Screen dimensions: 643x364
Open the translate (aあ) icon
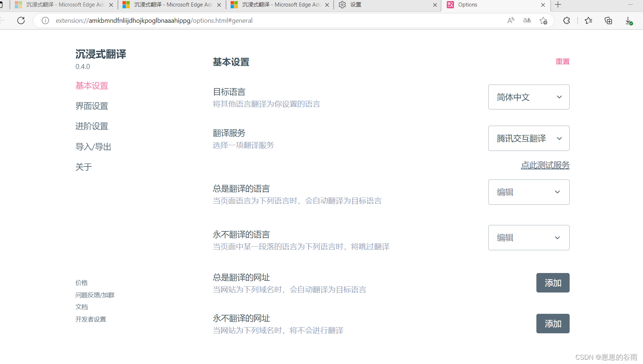(527, 21)
